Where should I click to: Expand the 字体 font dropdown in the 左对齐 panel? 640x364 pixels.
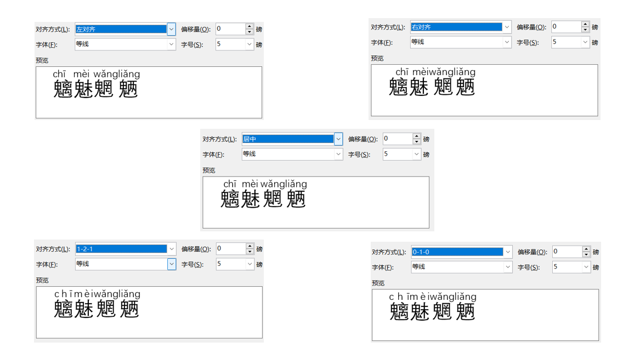[172, 44]
